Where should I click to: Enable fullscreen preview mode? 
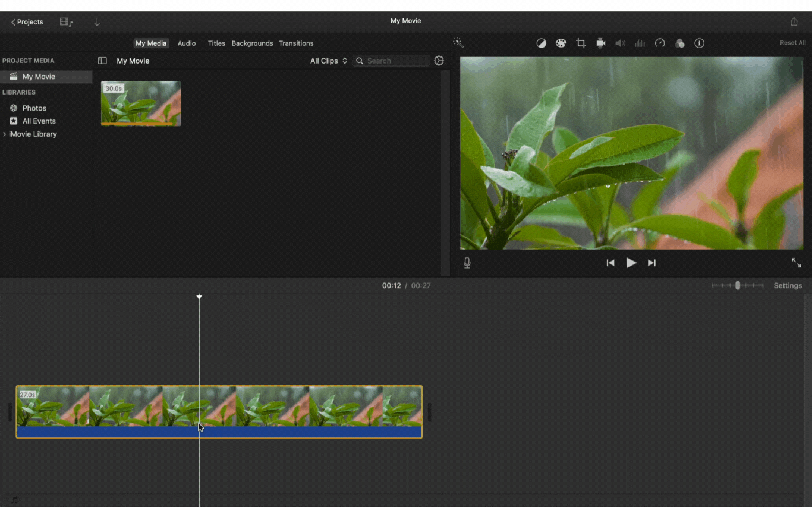(797, 262)
